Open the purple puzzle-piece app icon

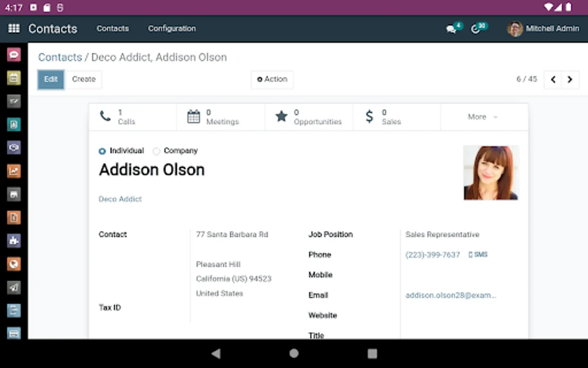pyautogui.click(x=14, y=241)
